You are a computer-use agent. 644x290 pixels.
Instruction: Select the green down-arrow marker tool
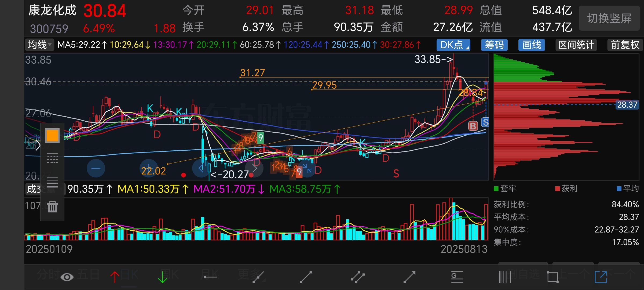pyautogui.click(x=162, y=277)
